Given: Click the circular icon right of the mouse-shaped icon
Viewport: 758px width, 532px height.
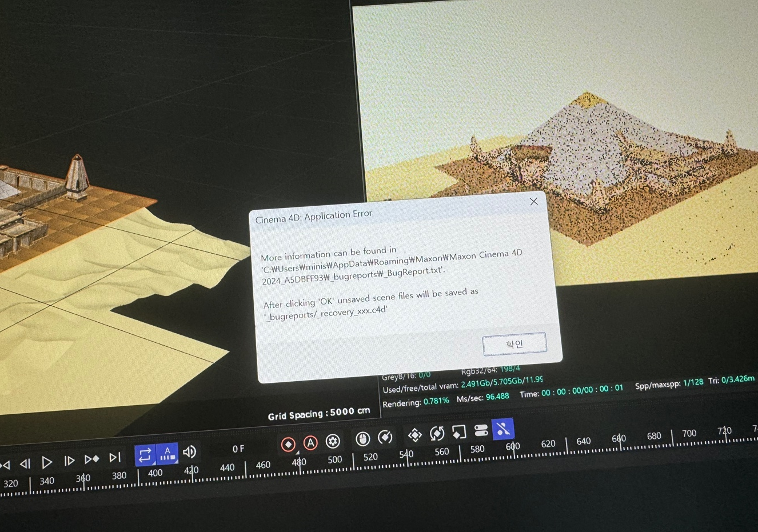Looking at the screenshot, I should click(385, 437).
